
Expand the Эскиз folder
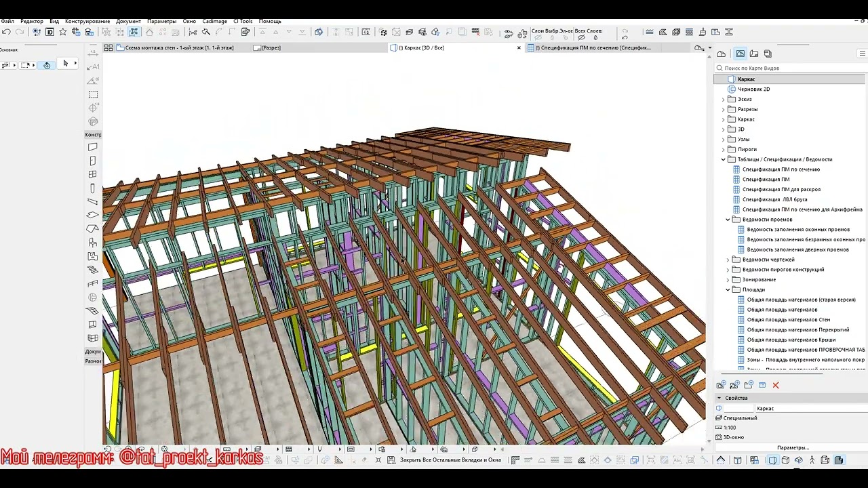pyautogui.click(x=724, y=99)
